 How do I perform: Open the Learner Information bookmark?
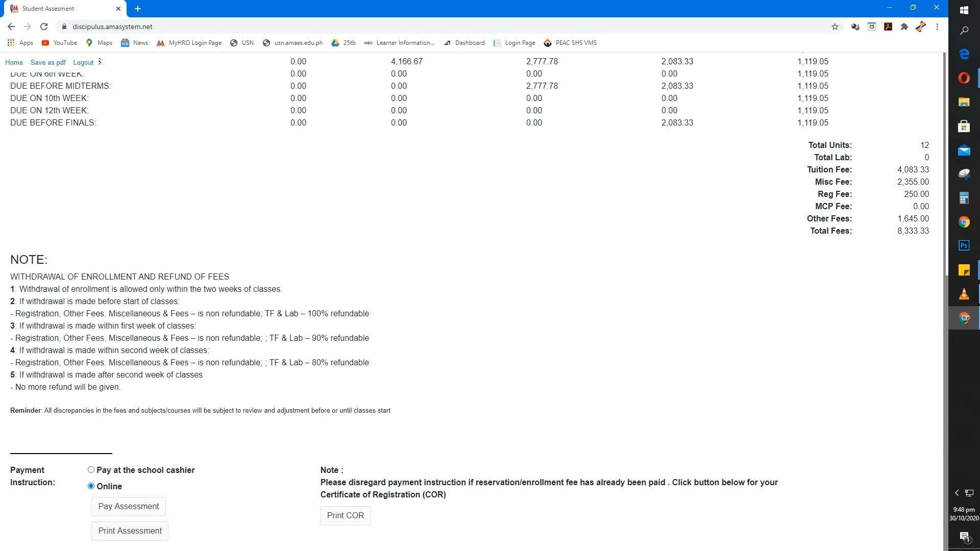[x=400, y=43]
